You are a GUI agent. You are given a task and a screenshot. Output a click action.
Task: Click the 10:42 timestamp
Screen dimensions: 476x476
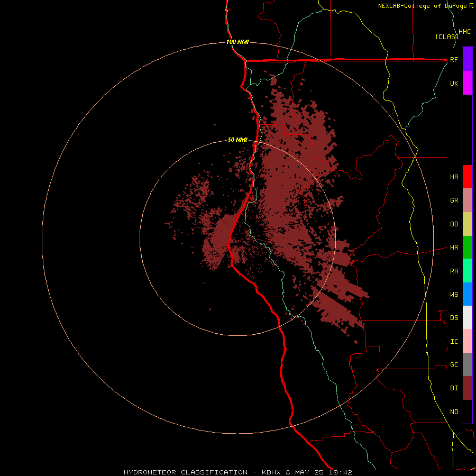[340, 472]
